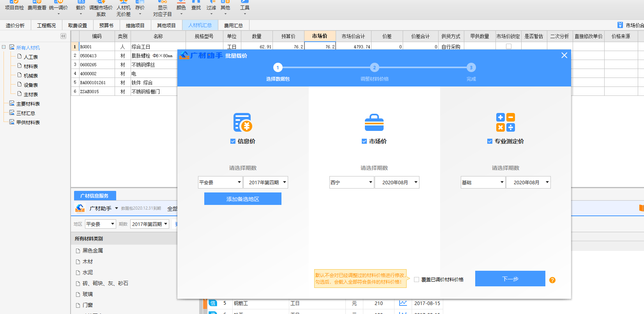
Task: Uncheck the 专业测定价 checkbox
Action: point(490,141)
